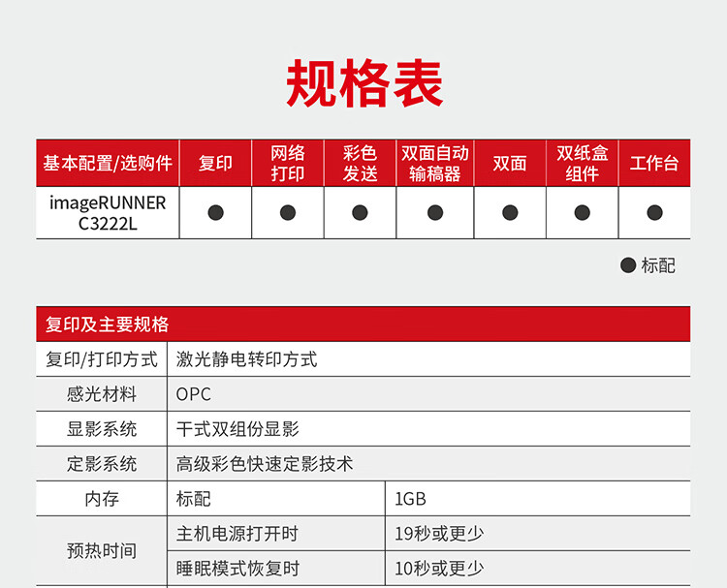The width and height of the screenshot is (727, 588).
Task: Click the dot under 网络打印 column
Action: [288, 213]
